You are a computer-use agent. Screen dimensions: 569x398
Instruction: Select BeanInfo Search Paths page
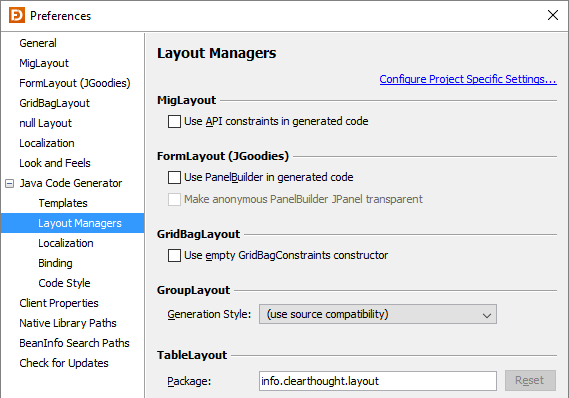pyautogui.click(x=74, y=343)
